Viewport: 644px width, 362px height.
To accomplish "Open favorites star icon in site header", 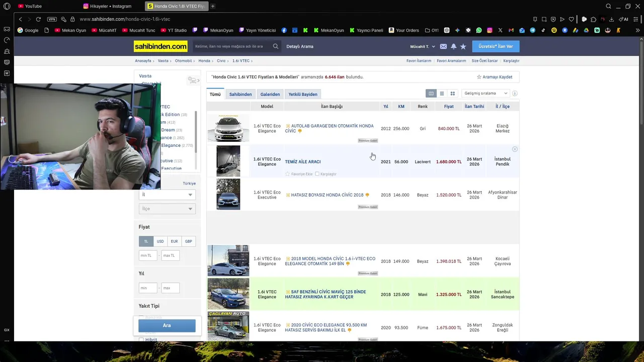I will [x=463, y=46].
